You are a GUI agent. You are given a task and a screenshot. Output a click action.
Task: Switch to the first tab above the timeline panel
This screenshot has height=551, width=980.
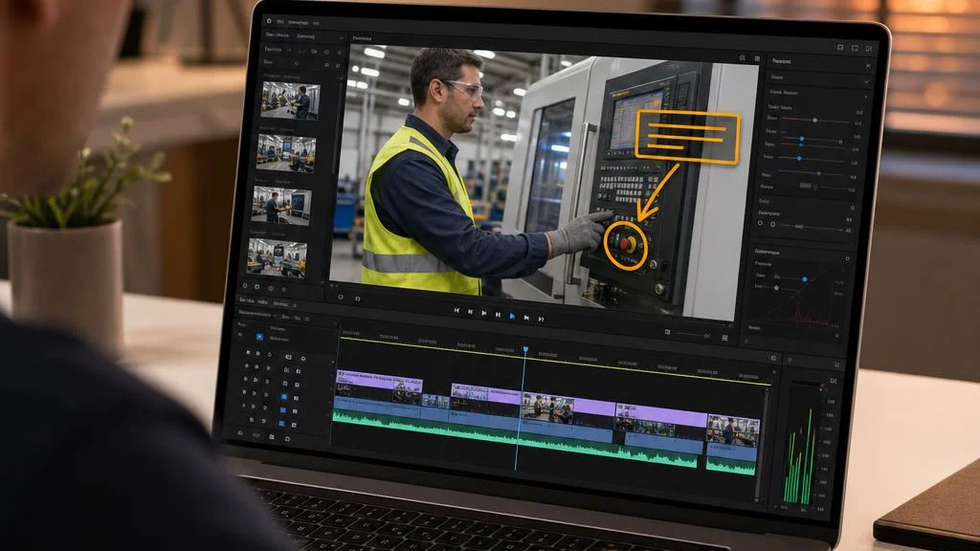pos(246,300)
